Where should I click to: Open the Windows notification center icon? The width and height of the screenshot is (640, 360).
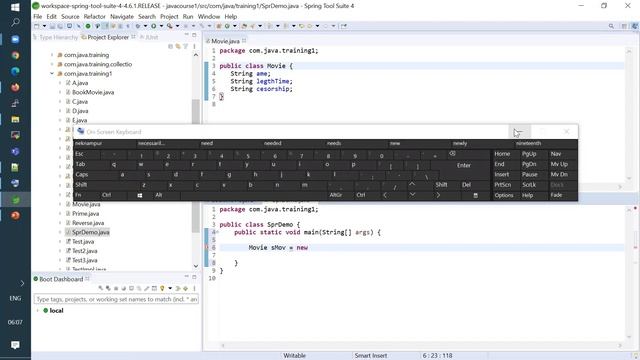pyautogui.click(x=15, y=345)
